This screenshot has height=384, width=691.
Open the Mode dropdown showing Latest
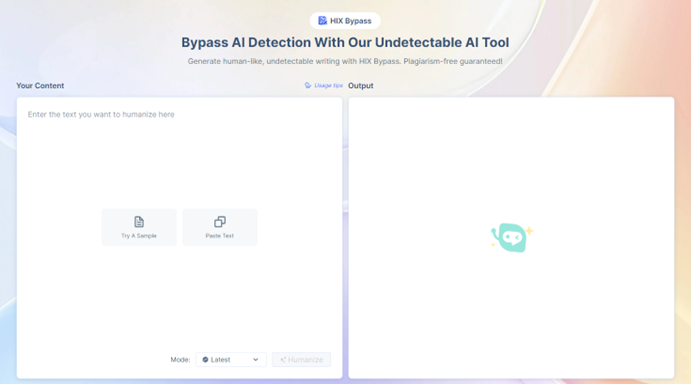click(x=231, y=360)
